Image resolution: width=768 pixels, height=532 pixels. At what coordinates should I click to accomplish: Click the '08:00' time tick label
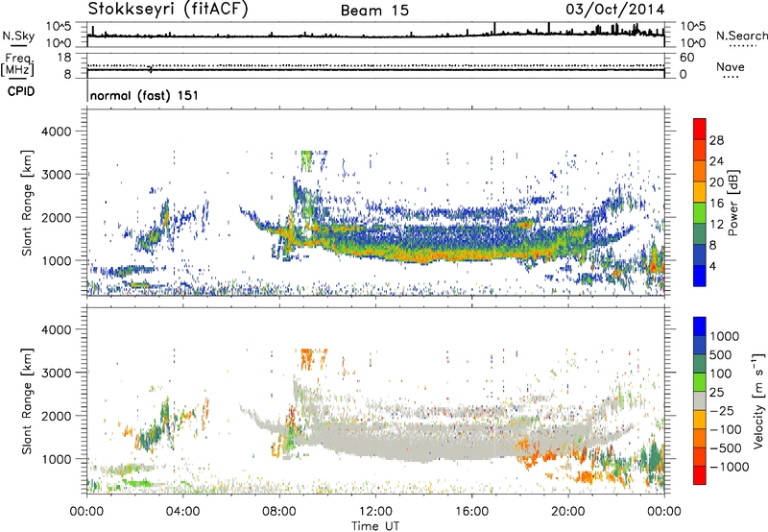279,512
